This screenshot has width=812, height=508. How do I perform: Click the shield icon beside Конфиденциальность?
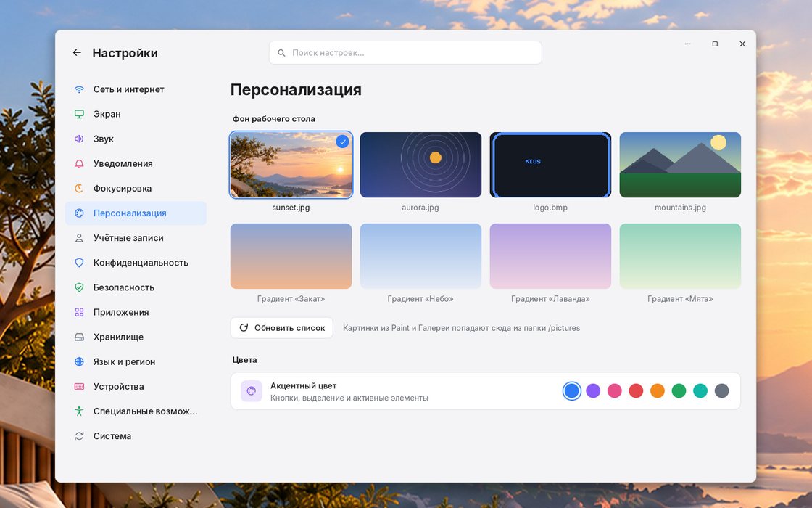pyautogui.click(x=79, y=263)
